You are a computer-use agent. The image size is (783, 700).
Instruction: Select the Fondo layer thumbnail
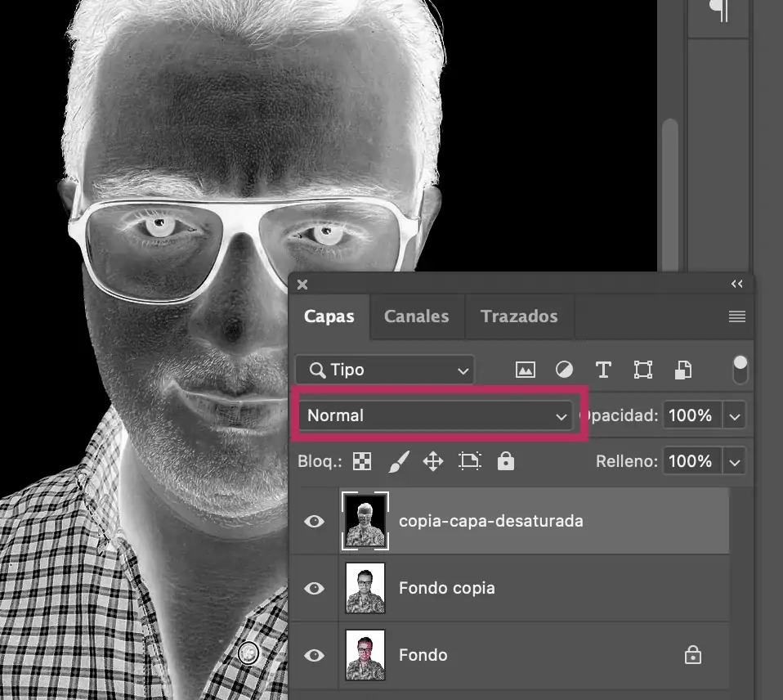click(x=365, y=655)
